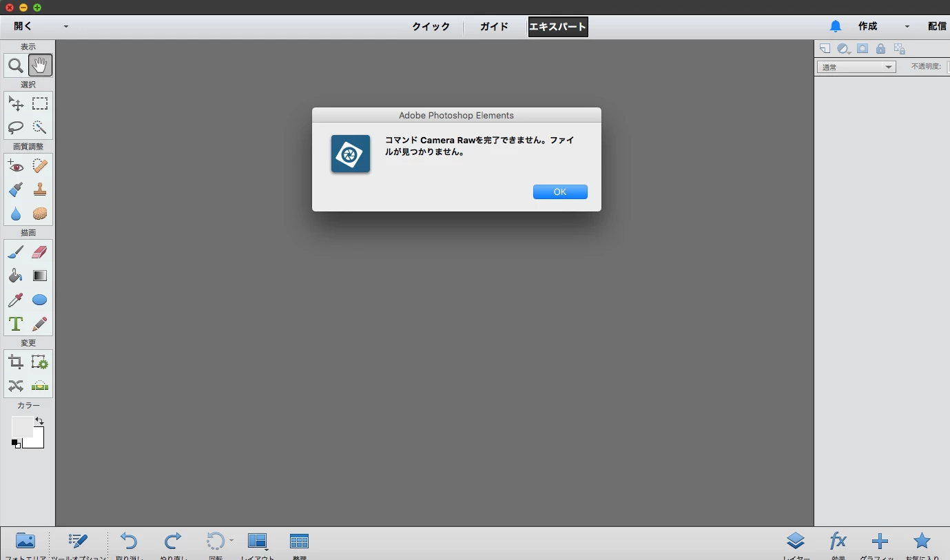
Task: Select the Crop tool
Action: 15,362
